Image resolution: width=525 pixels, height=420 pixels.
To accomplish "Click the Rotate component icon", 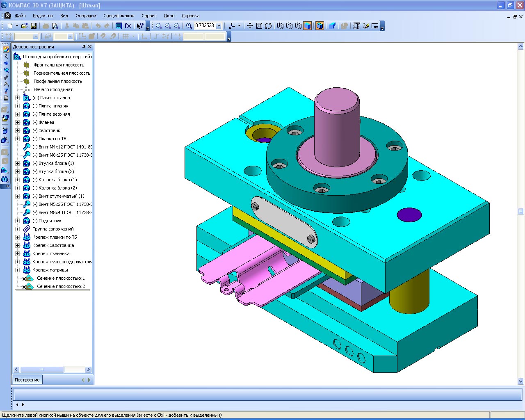I will point(5,140).
